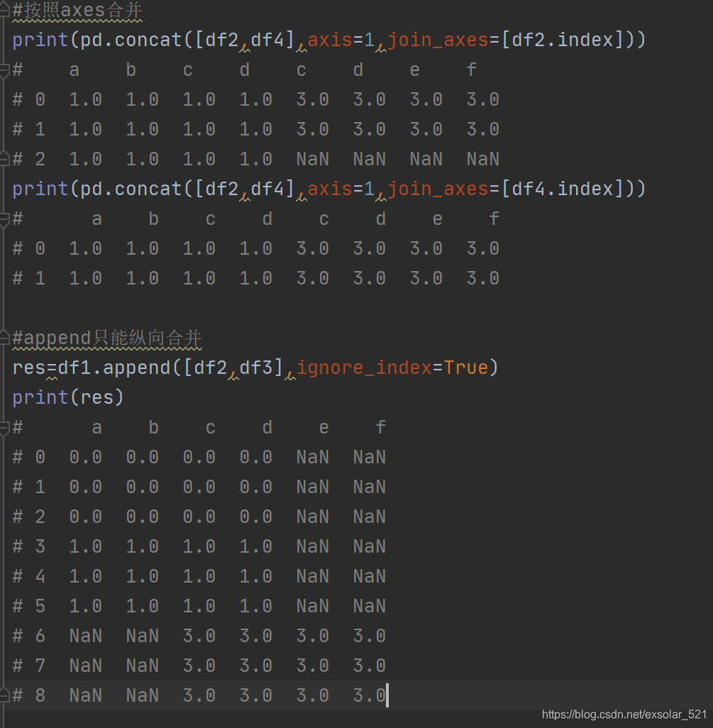Toggle fold marker on first 'a b c d c d e f' header line

[x=4, y=70]
